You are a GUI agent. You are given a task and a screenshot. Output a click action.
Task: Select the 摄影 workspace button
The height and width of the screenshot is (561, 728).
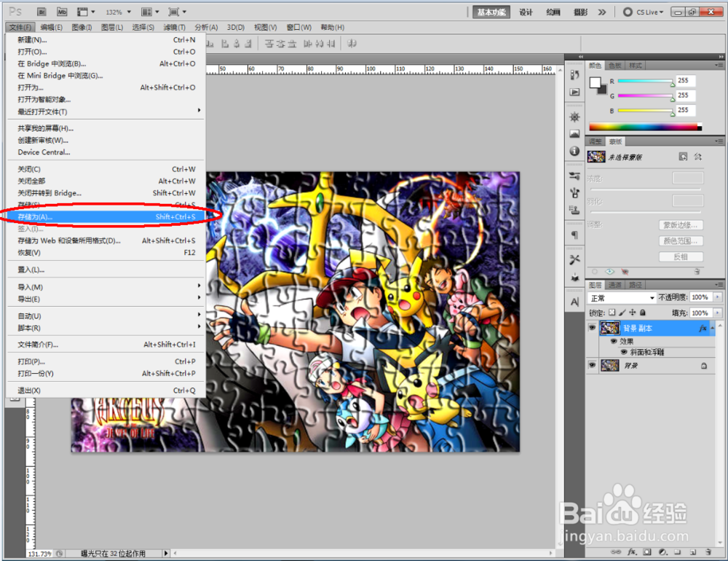[580, 12]
